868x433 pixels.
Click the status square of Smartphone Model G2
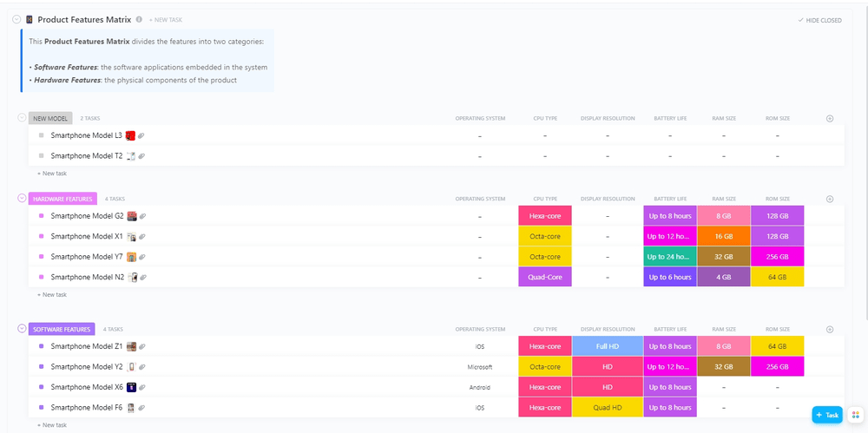[41, 216]
